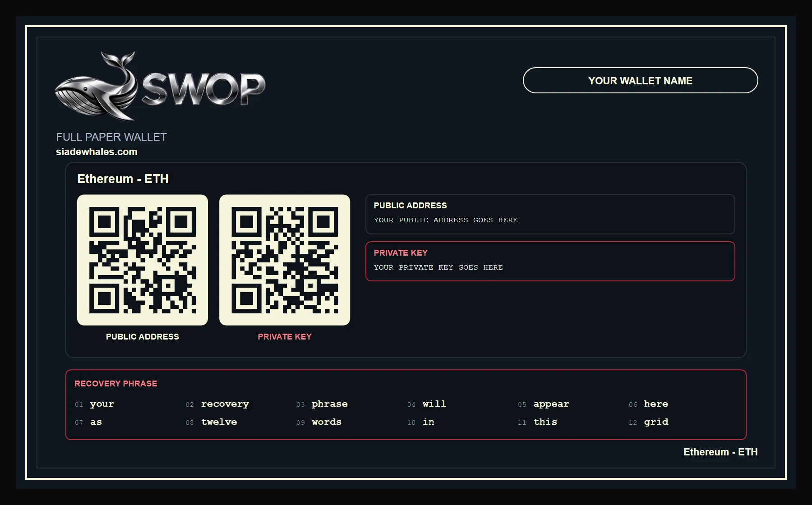Select recovery word 06 'here'
The image size is (812, 505).
coord(656,404)
